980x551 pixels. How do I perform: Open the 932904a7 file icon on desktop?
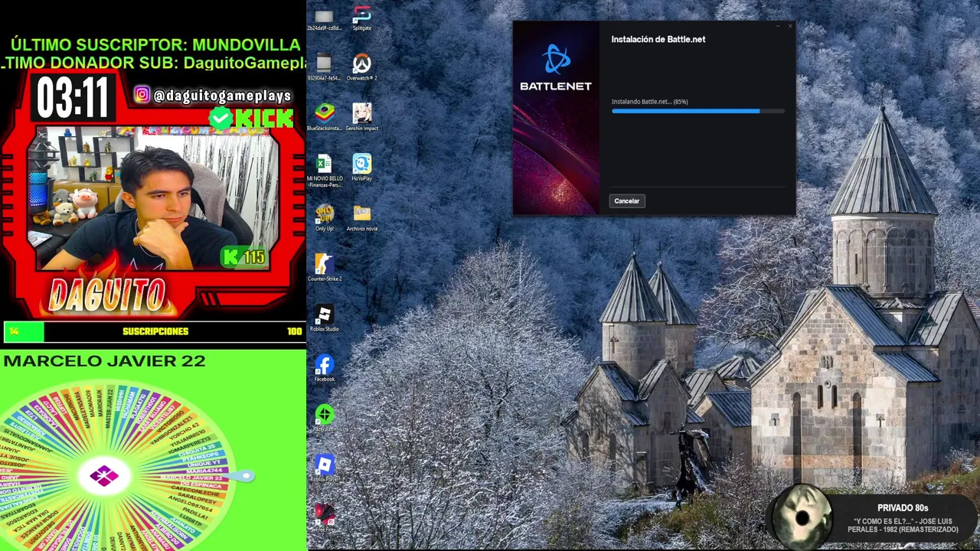(324, 67)
